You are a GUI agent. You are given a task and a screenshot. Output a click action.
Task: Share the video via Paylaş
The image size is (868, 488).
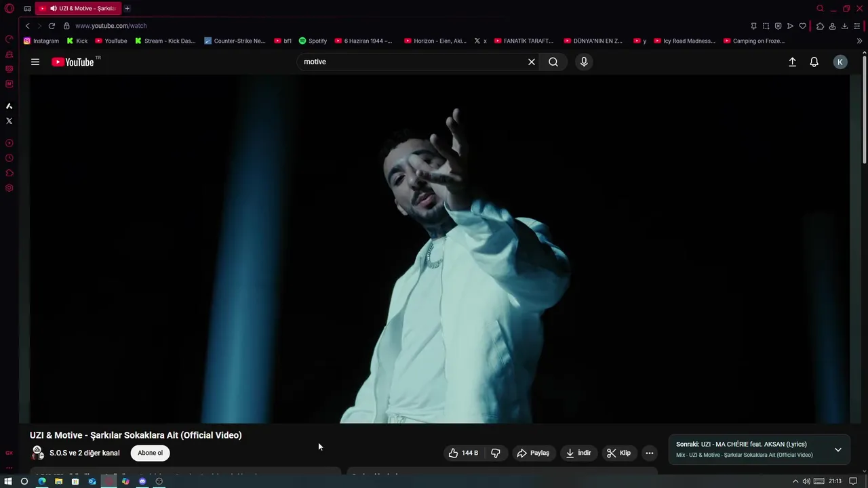click(532, 453)
